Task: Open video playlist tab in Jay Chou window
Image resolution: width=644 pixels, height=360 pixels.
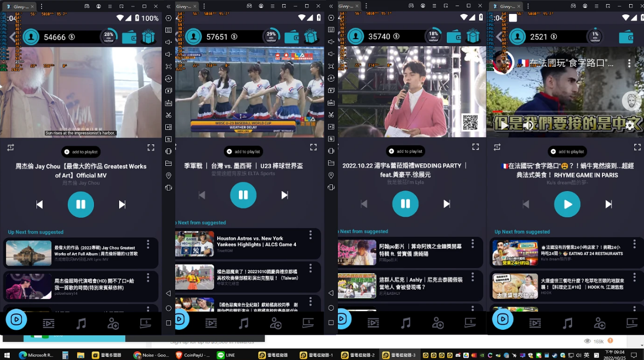Action: [x=49, y=324]
